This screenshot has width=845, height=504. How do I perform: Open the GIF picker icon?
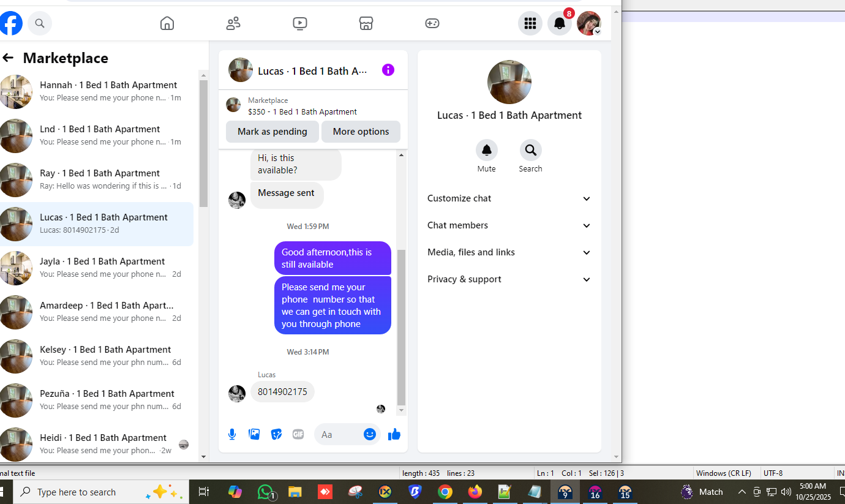[x=298, y=434]
